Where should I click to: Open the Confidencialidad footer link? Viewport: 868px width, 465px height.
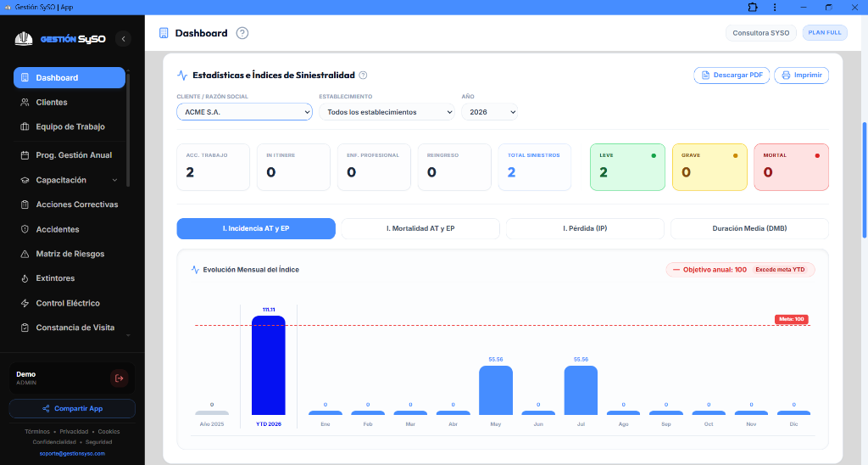54,442
